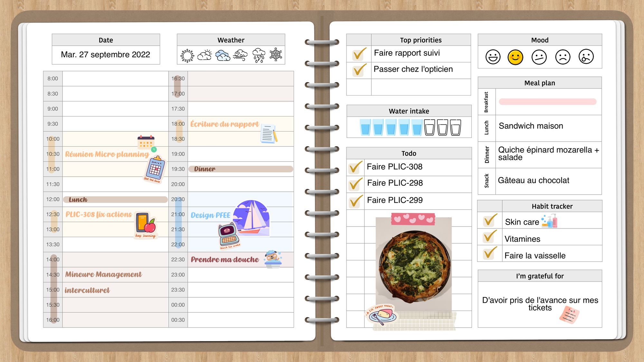The image size is (644, 362).
Task: Click the Dinner schedule entry at 19:30
Action: click(x=239, y=169)
